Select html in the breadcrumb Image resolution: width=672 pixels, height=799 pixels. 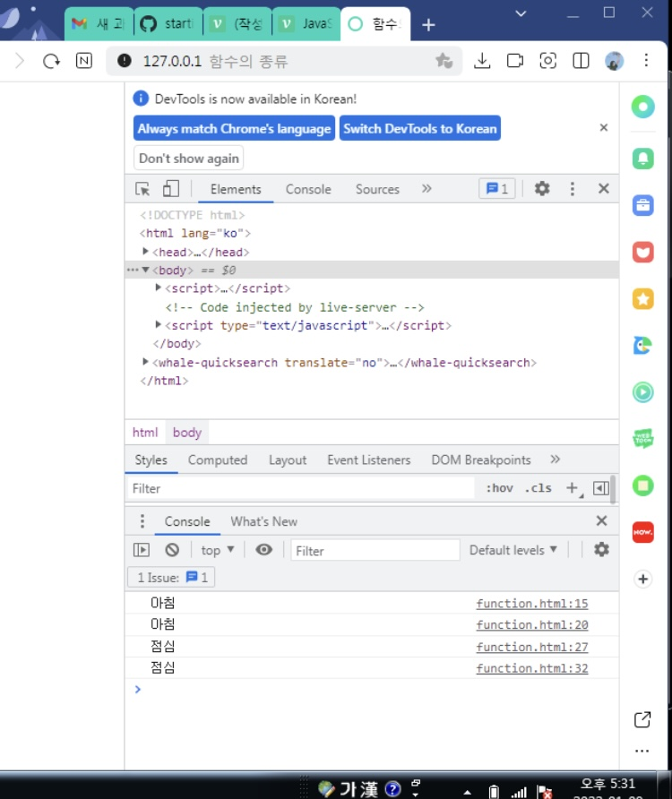click(x=145, y=433)
